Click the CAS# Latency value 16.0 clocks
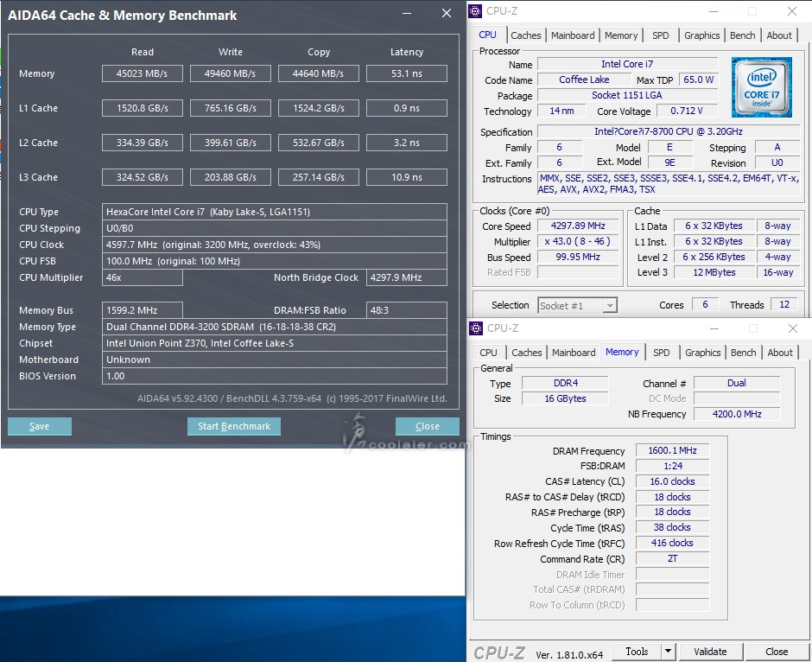812x662 pixels. [672, 481]
